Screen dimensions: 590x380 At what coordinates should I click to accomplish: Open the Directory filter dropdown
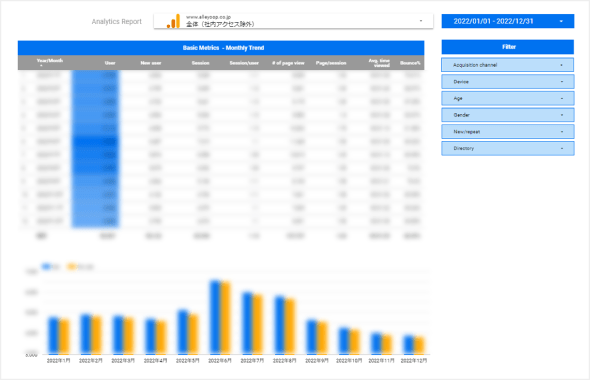pos(508,148)
